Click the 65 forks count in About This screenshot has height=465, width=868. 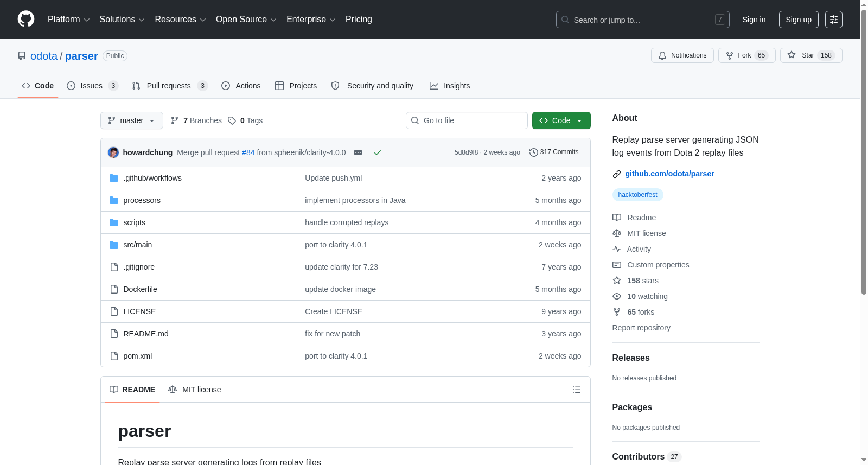click(x=641, y=312)
